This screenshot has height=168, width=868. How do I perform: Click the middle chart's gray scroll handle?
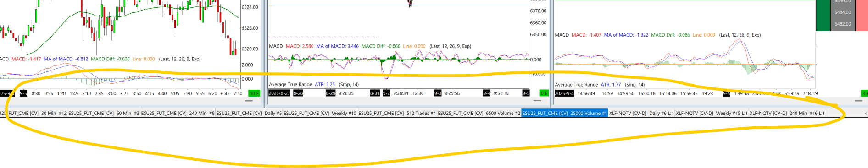[x=537, y=101]
